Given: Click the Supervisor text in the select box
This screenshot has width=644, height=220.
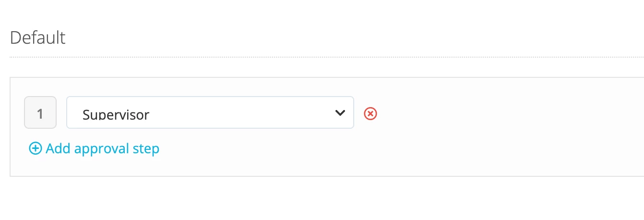Looking at the screenshot, I should tap(116, 114).
